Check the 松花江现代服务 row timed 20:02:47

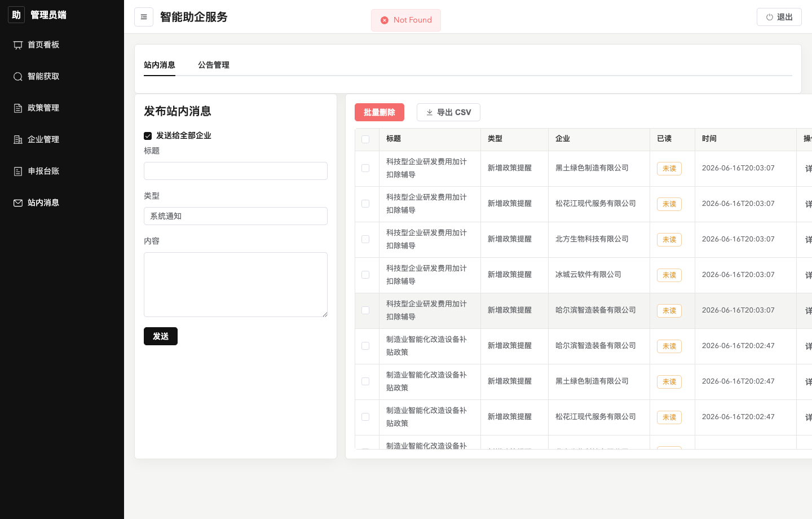click(365, 417)
